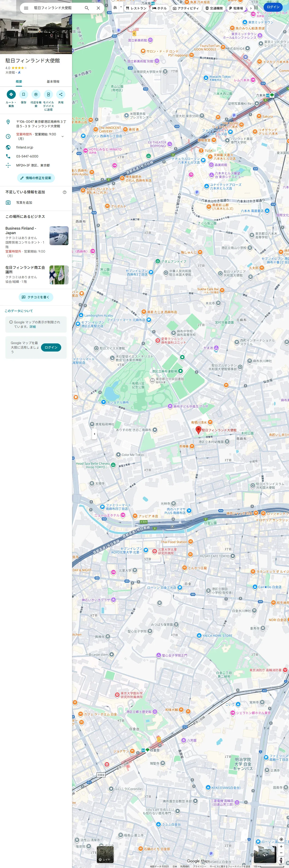Screen dimensions: 289x868
Task: Open the このデータについて link
Action: click(x=19, y=311)
